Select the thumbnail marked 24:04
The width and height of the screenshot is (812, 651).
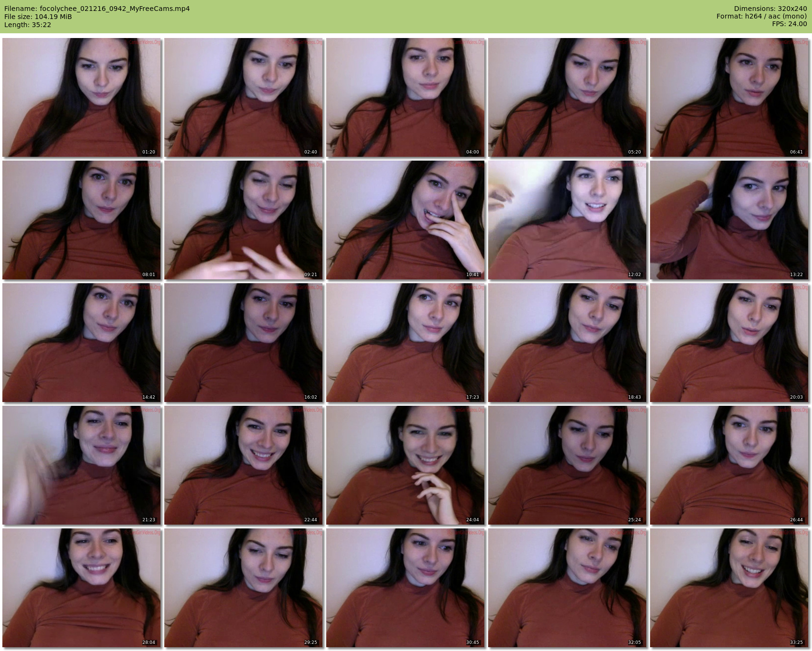point(406,465)
